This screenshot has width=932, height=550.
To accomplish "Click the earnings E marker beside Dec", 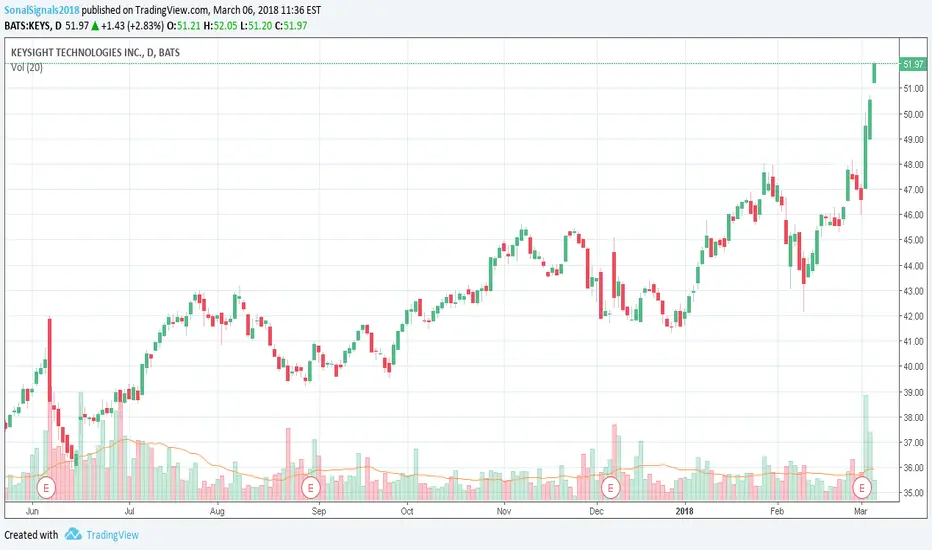I will click(610, 488).
